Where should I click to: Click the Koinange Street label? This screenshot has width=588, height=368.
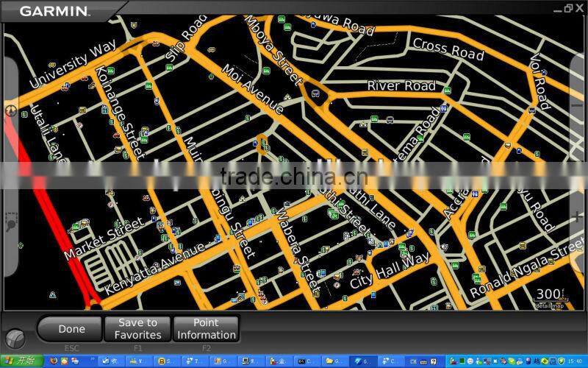[x=120, y=113]
